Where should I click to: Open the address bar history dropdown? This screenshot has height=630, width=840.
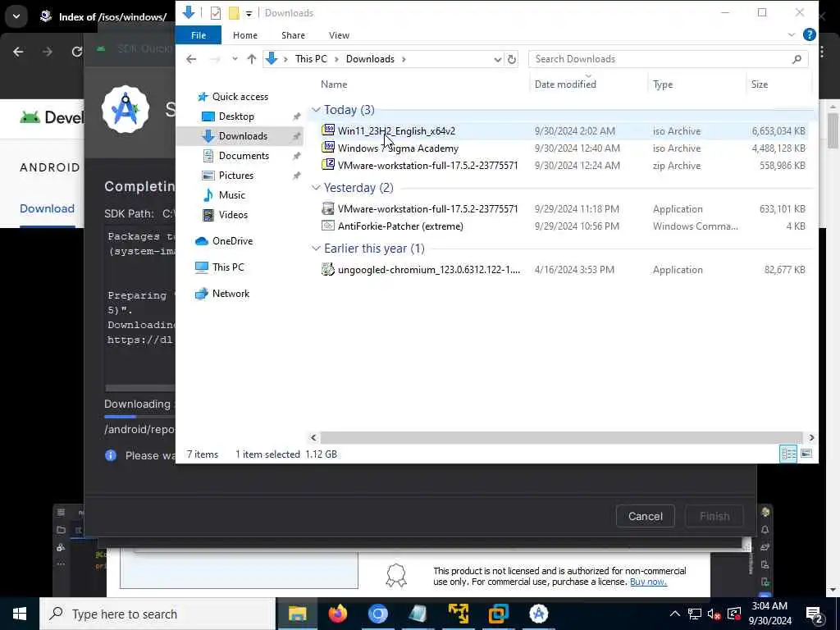(497, 59)
